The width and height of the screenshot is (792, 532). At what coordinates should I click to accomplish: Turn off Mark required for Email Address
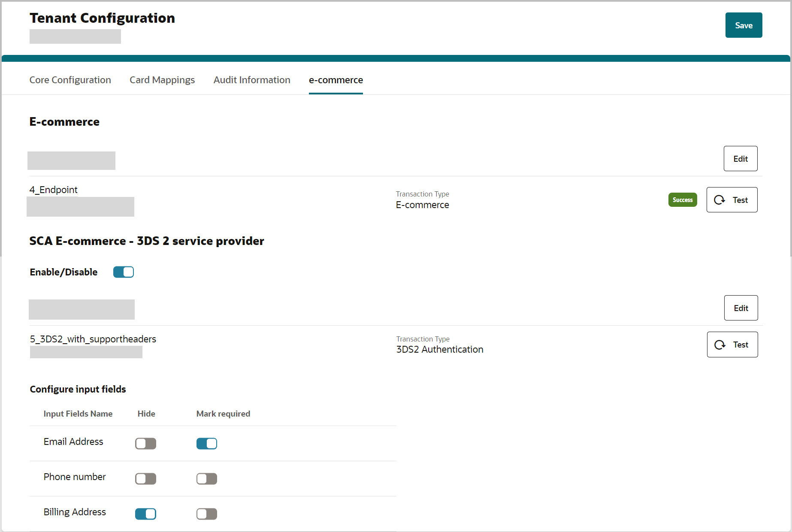pos(206,443)
